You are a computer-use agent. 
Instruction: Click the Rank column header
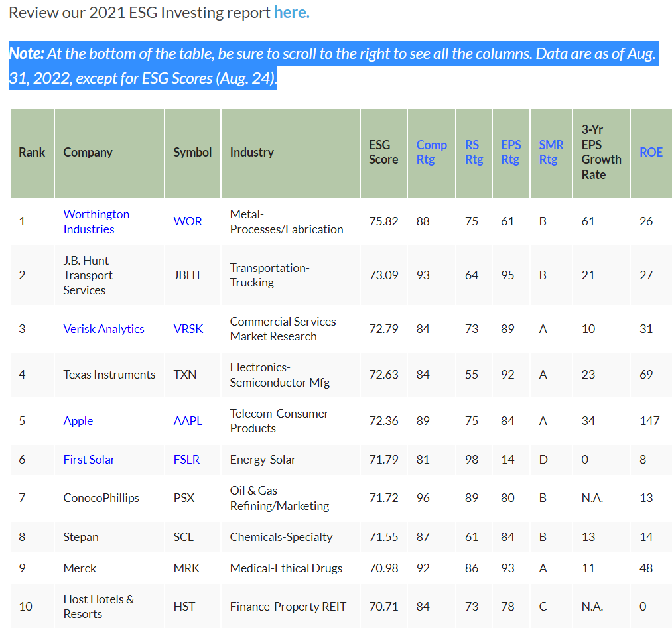coord(32,153)
